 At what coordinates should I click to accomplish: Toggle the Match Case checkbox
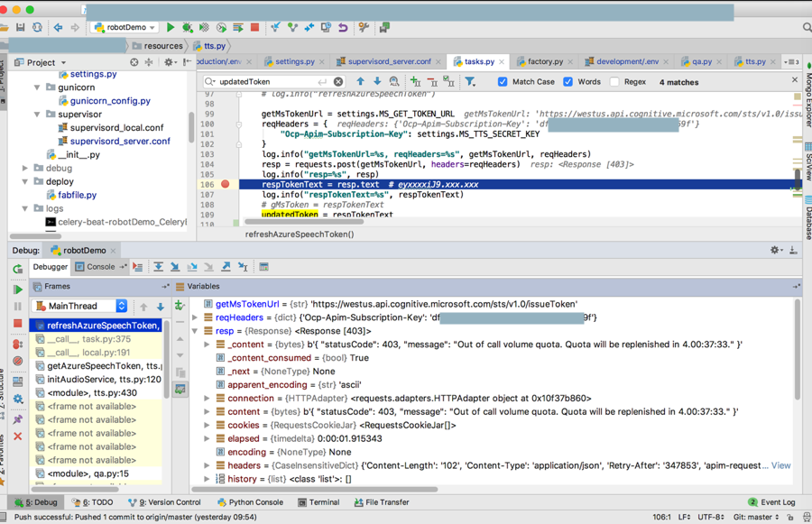point(503,82)
